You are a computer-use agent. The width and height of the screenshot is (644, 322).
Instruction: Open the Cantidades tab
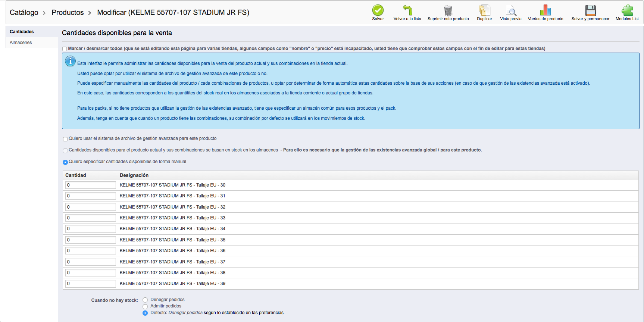(x=32, y=32)
